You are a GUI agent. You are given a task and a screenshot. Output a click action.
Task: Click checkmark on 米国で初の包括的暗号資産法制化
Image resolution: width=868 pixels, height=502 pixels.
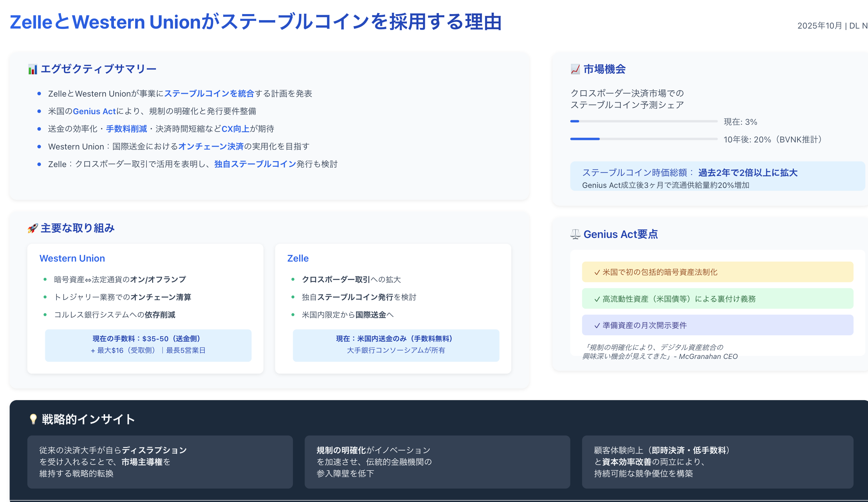[x=597, y=273]
